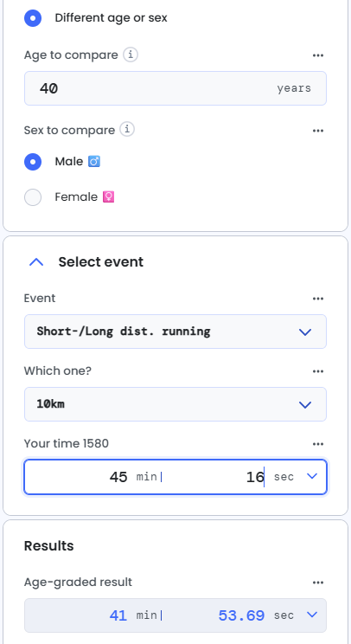The height and width of the screenshot is (644, 351).
Task: Click the info icon beside Age to compare
Action: pos(131,55)
